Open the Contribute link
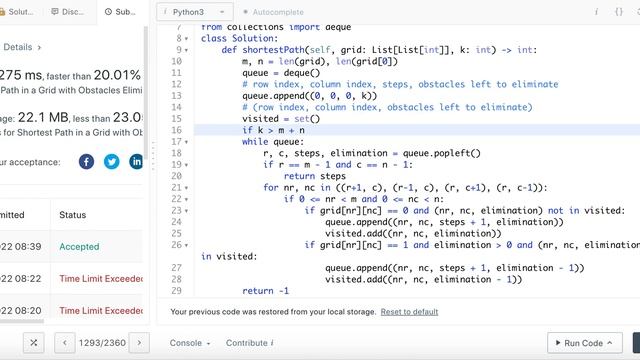The width and height of the screenshot is (640, 360). [250, 343]
